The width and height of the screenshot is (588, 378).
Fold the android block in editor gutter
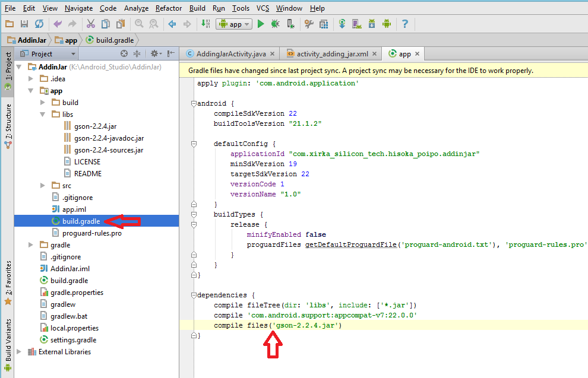click(194, 103)
